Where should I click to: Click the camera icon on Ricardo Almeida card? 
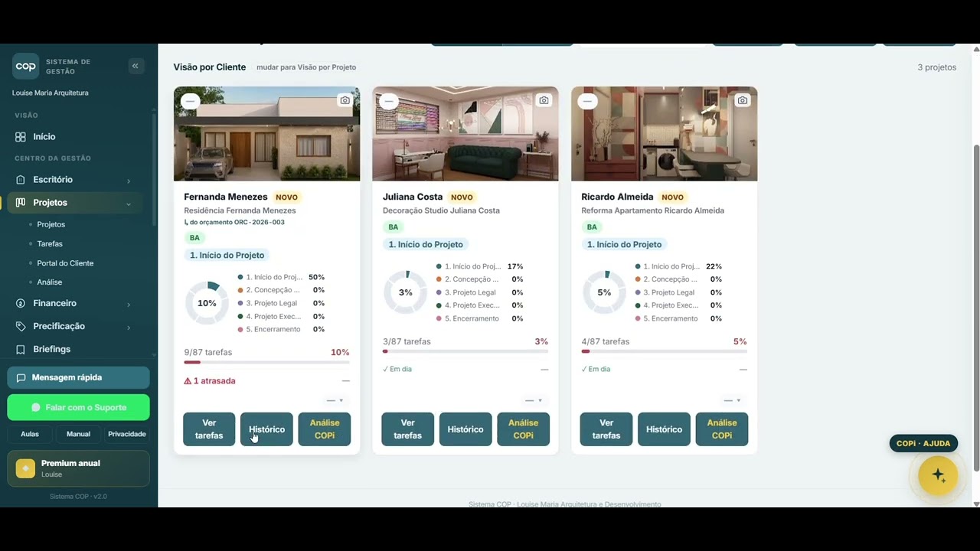click(x=742, y=100)
